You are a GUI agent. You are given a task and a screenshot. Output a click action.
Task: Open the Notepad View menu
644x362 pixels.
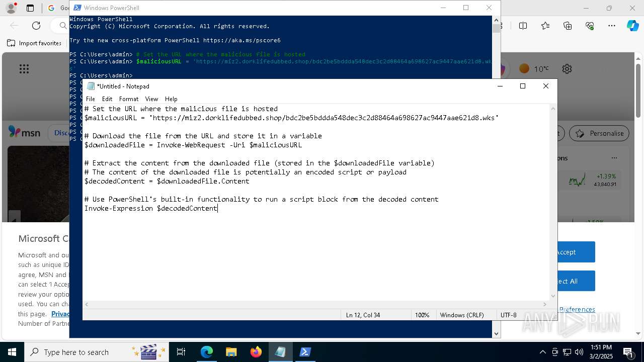coord(151,99)
